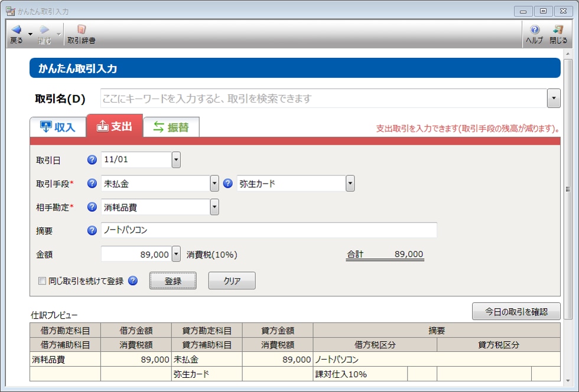579x392 pixels.
Task: Enable 同じ取引を続けて登録 checkbox
Action: point(42,281)
